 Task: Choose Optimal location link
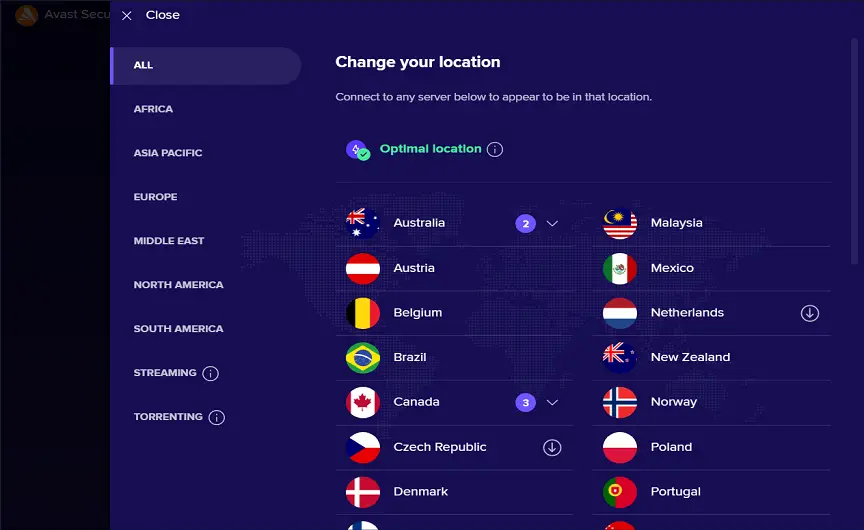click(430, 149)
